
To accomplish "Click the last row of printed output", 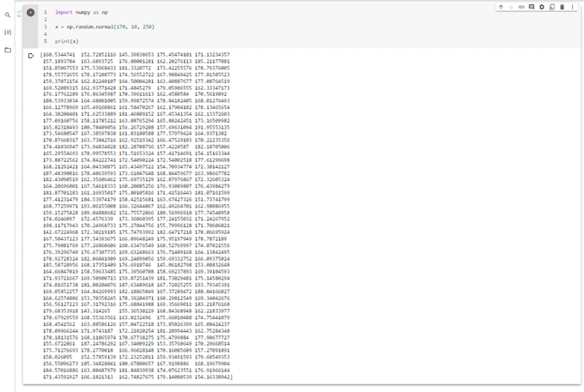I will pyautogui.click(x=129, y=377).
